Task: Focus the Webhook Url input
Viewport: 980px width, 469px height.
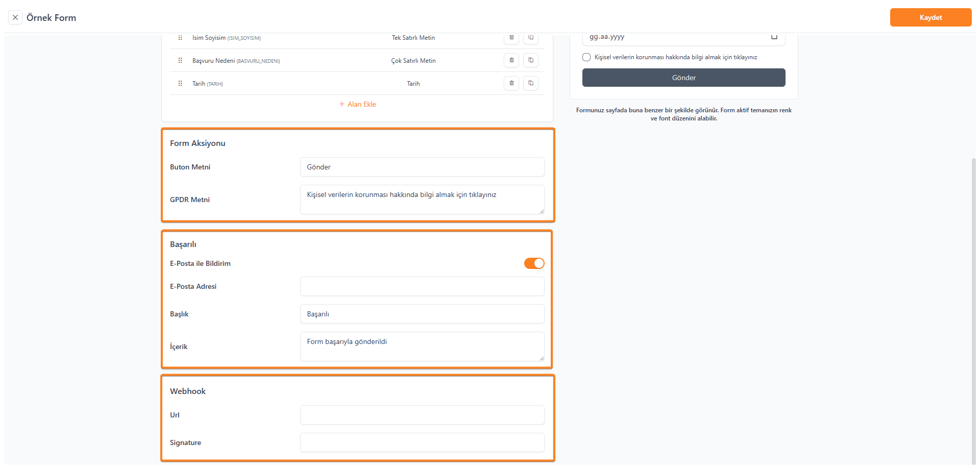Action: [x=422, y=415]
